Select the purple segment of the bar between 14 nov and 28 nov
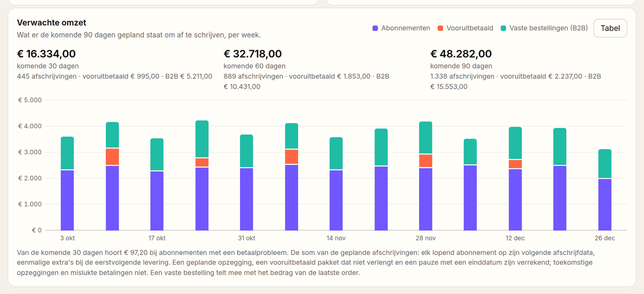Screen dimensions: 644x294 pos(381,198)
